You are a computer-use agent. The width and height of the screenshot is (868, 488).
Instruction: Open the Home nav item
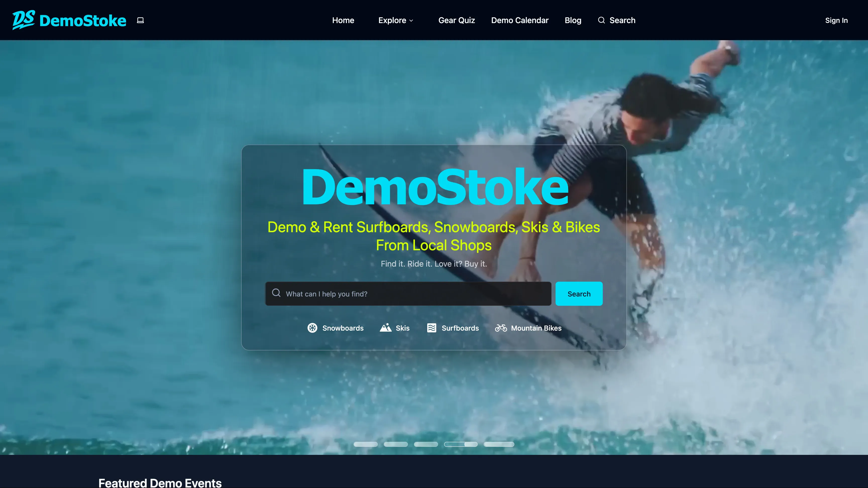[343, 20]
